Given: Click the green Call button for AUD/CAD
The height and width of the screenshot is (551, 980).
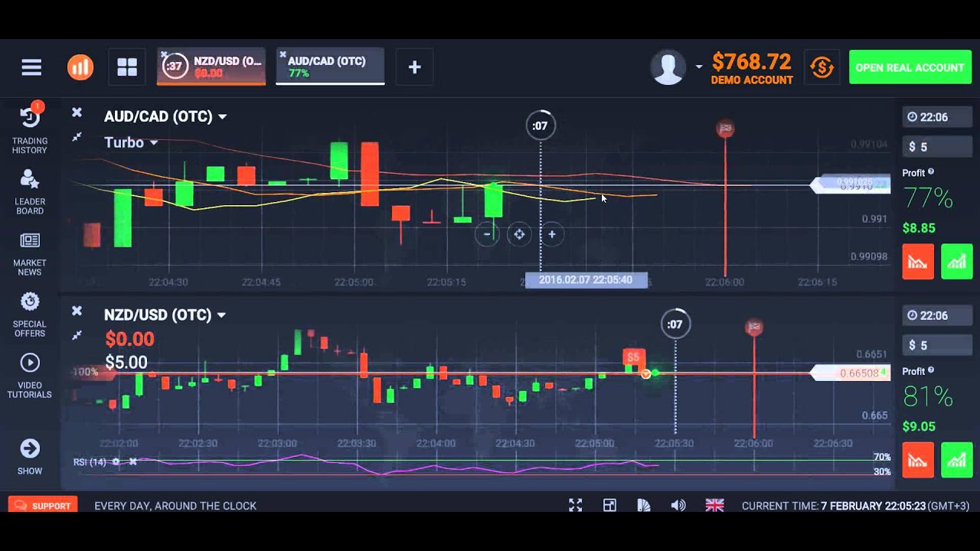Looking at the screenshot, I should pos(956,262).
